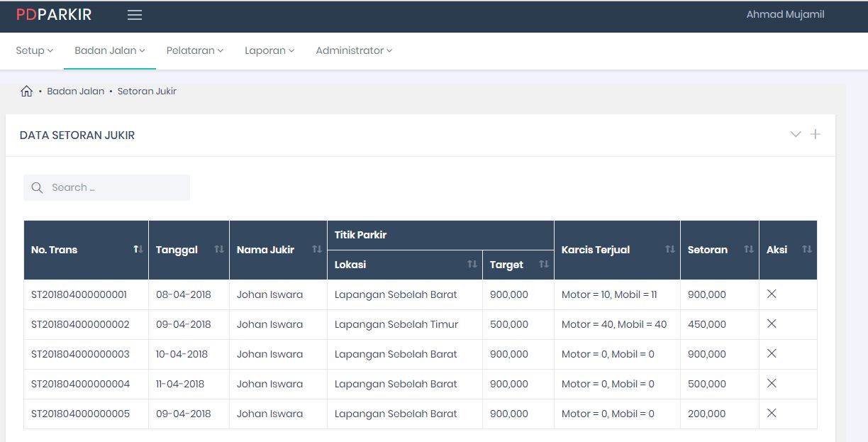Image resolution: width=868 pixels, height=442 pixels.
Task: Click the PDPARKIR logo
Action: [54, 15]
